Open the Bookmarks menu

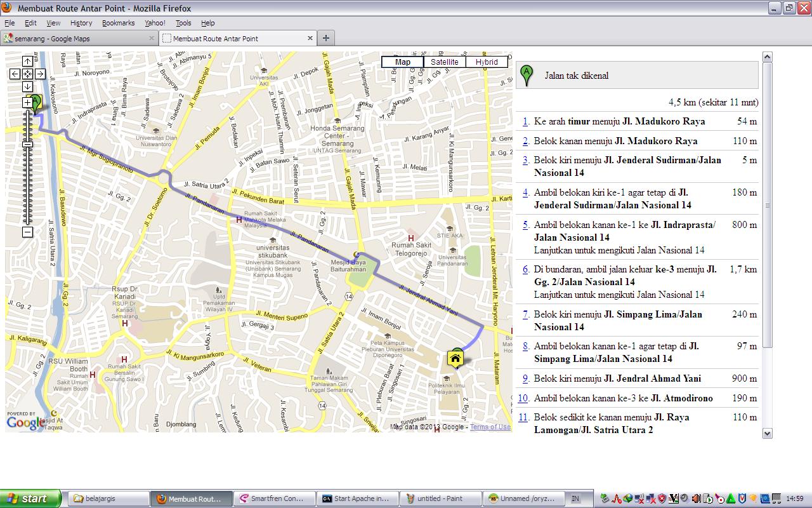118,23
